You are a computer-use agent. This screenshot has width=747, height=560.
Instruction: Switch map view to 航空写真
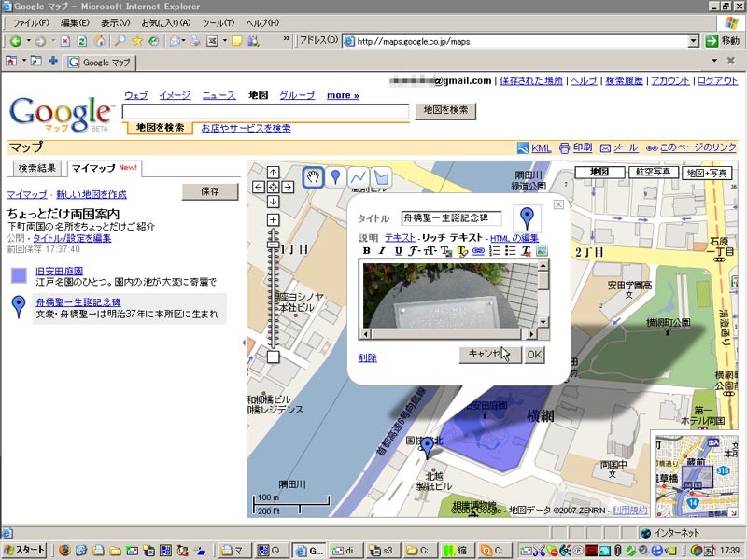(x=653, y=172)
